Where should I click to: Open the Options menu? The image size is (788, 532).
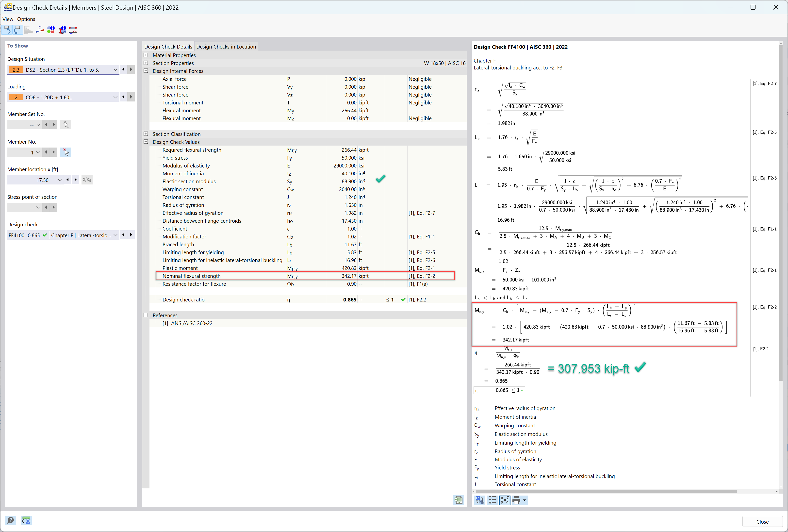pos(26,18)
